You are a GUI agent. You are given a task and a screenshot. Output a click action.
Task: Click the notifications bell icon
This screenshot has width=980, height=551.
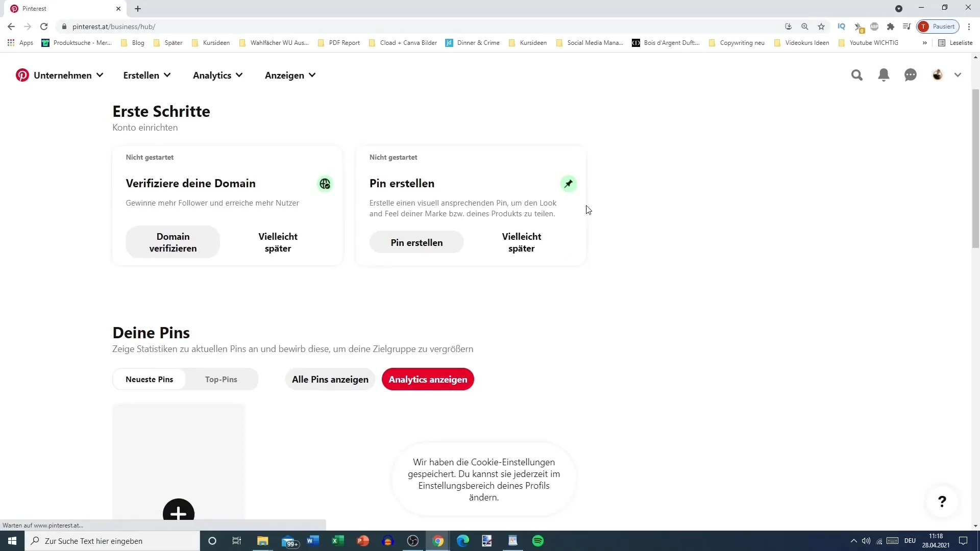(x=885, y=74)
